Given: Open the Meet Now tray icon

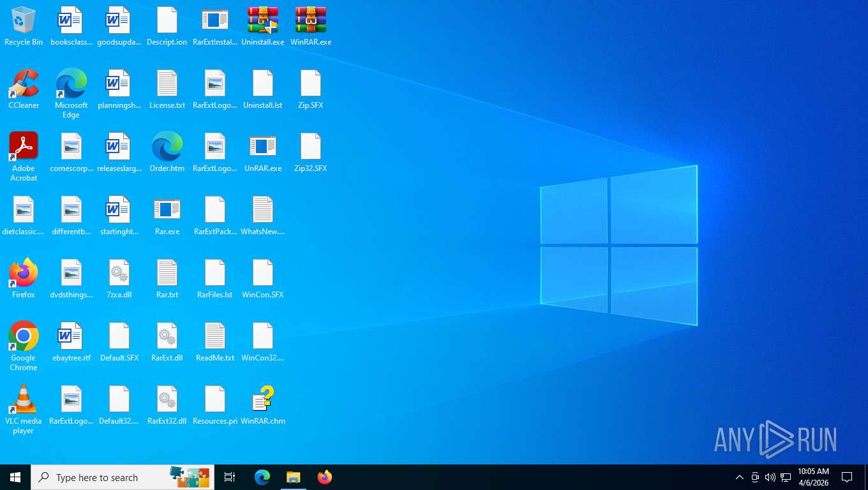Looking at the screenshot, I should point(755,477).
